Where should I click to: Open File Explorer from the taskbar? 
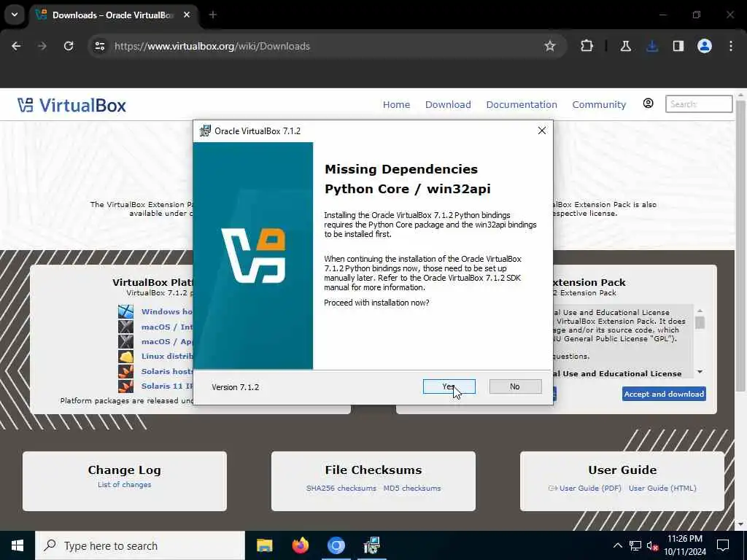(264, 545)
